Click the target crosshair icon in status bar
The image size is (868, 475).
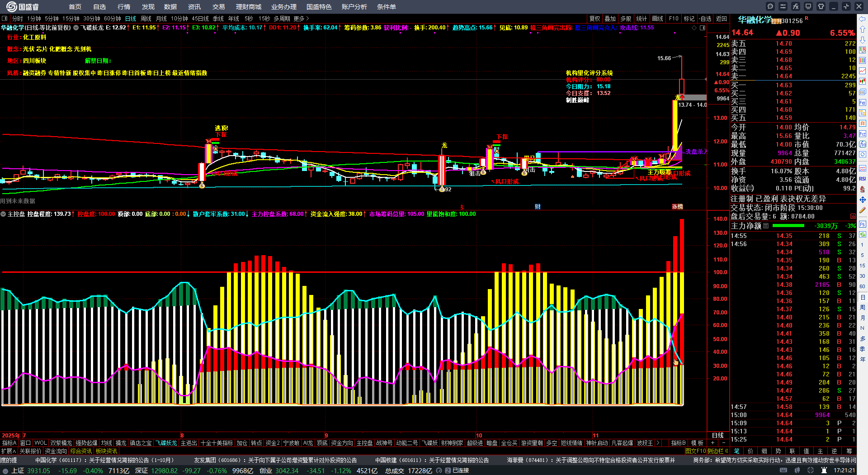[811, 470]
